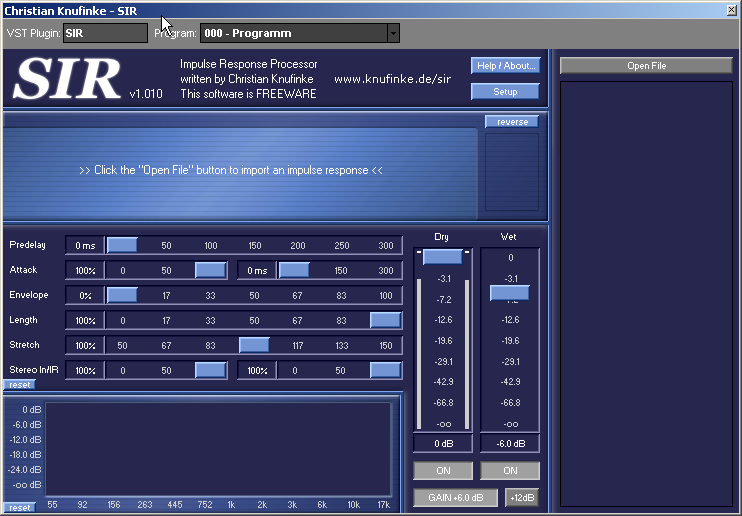
Task: Click the VST Plugin name field
Action: click(105, 33)
